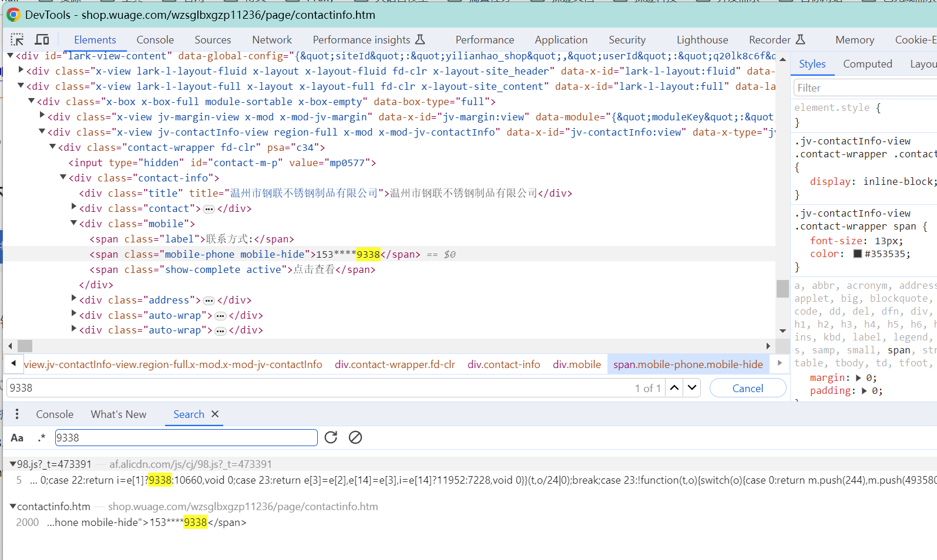
Task: Open the Performance tab
Action: (485, 40)
